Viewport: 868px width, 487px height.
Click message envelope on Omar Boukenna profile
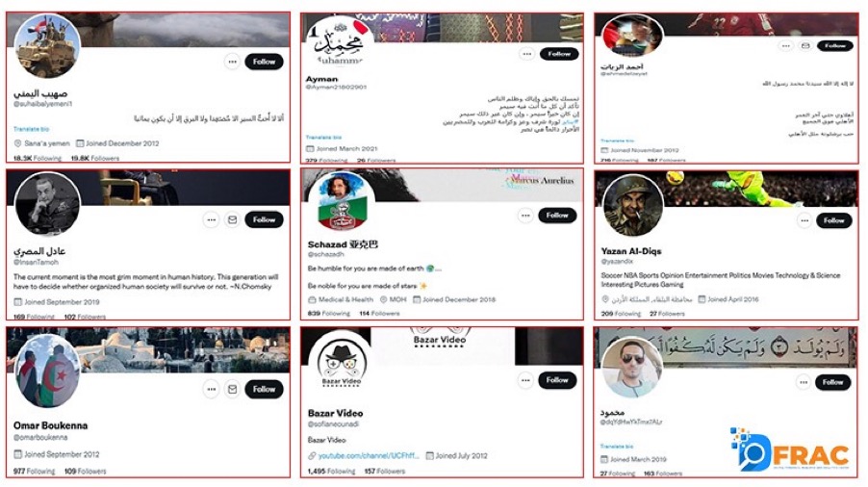(233, 389)
